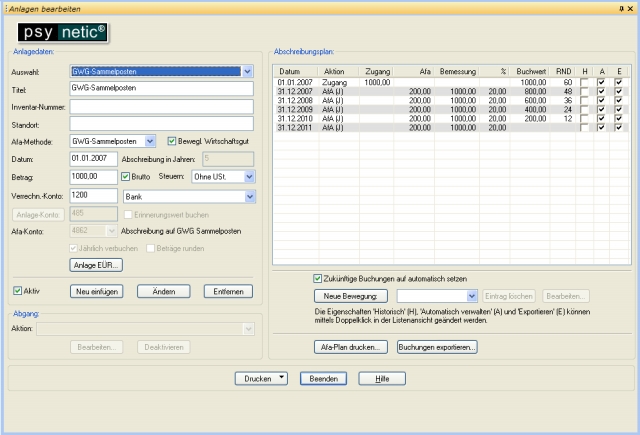This screenshot has width=640, height=435.
Task: Toggle the Brutto checkbox
Action: point(126,177)
